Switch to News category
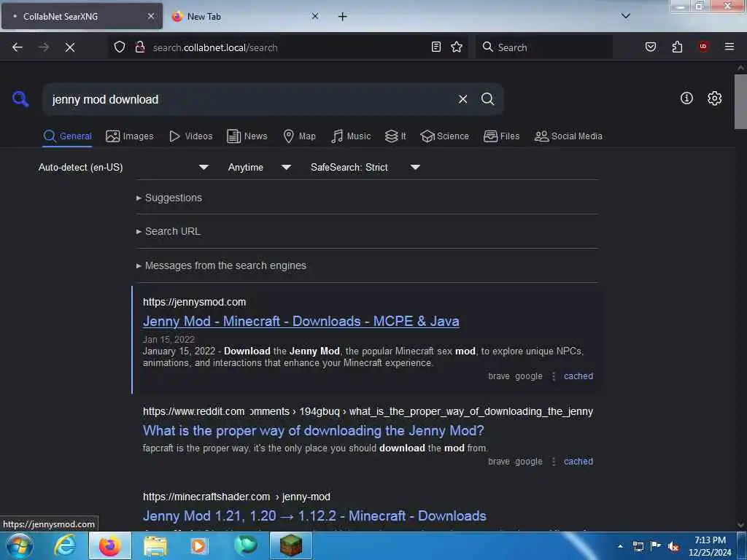Screen dimensions: 747x560 [247, 136]
